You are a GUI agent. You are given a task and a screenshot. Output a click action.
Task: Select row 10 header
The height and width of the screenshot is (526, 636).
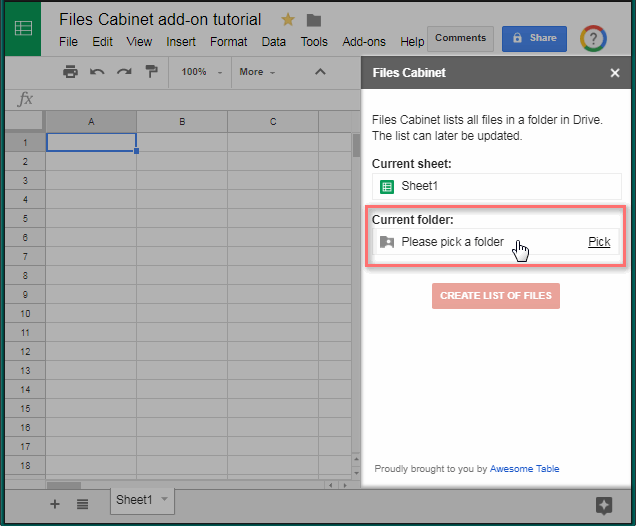click(x=25, y=313)
